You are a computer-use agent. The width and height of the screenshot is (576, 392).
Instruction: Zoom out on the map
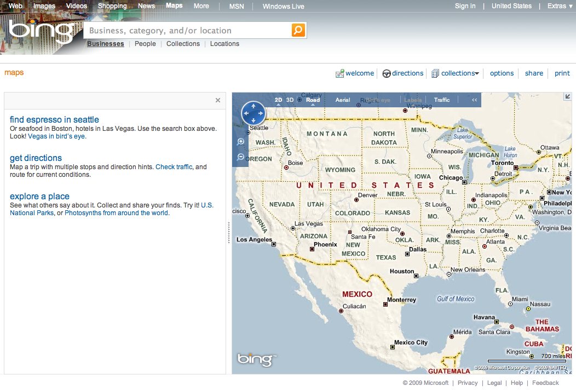tap(240, 157)
